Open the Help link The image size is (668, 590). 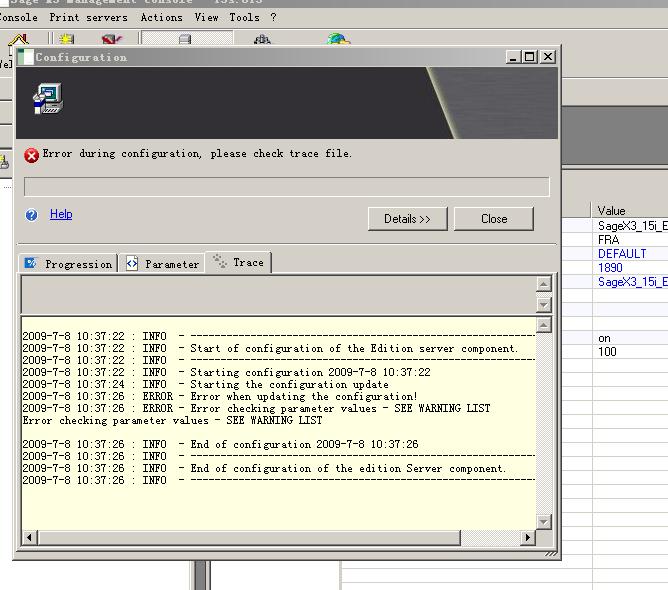(61, 214)
